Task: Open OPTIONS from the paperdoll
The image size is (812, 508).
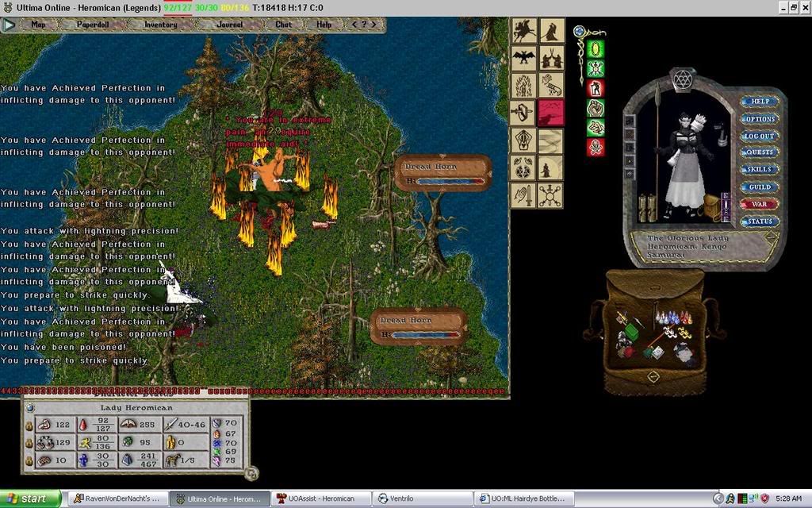Action: pos(760,119)
